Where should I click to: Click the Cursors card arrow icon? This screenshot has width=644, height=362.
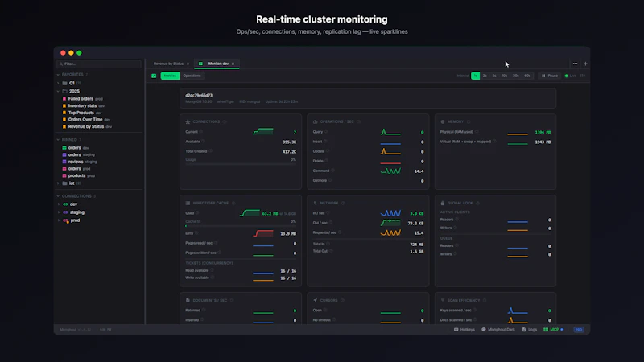[x=315, y=300]
